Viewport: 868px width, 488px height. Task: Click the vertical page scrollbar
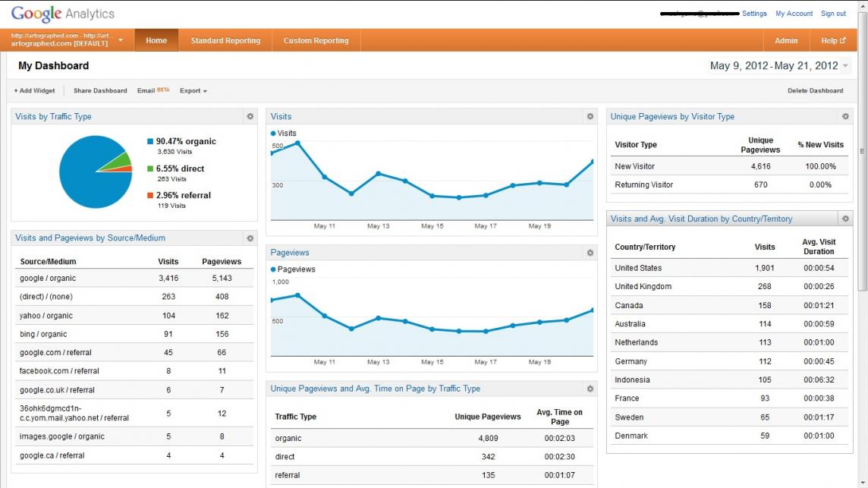(x=863, y=151)
